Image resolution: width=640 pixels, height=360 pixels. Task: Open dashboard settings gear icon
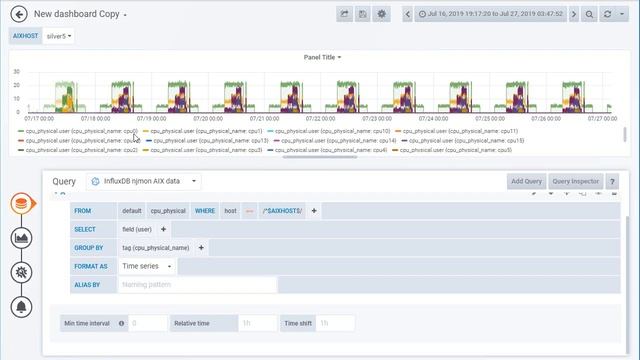[382, 14]
